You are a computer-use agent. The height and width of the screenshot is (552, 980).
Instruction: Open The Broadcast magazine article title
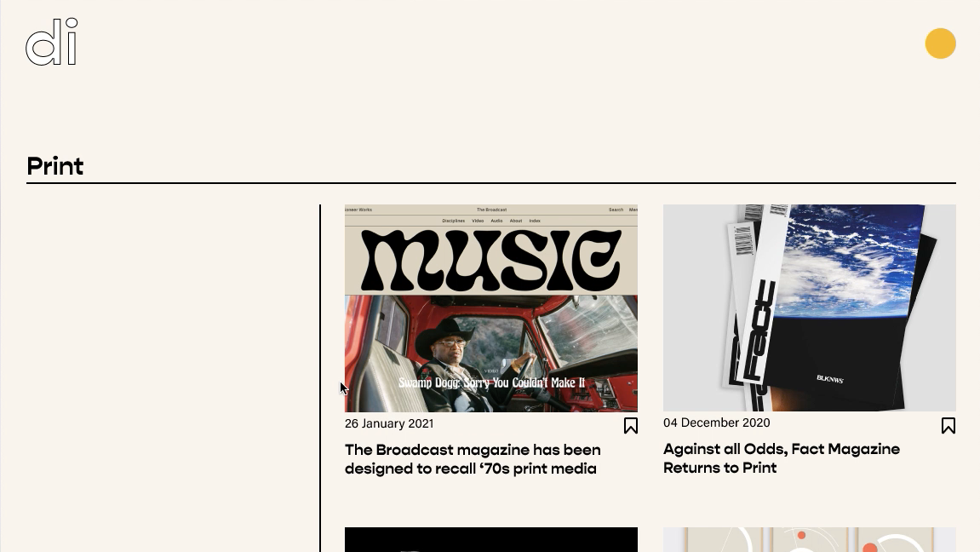coord(473,459)
